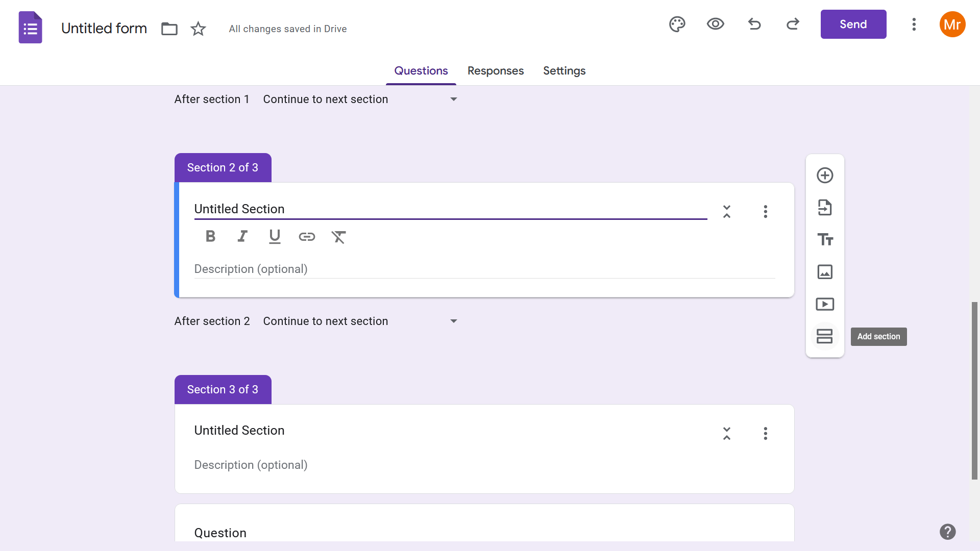Open the After section 2 dropdown
This screenshot has height=551, width=980.
(360, 321)
